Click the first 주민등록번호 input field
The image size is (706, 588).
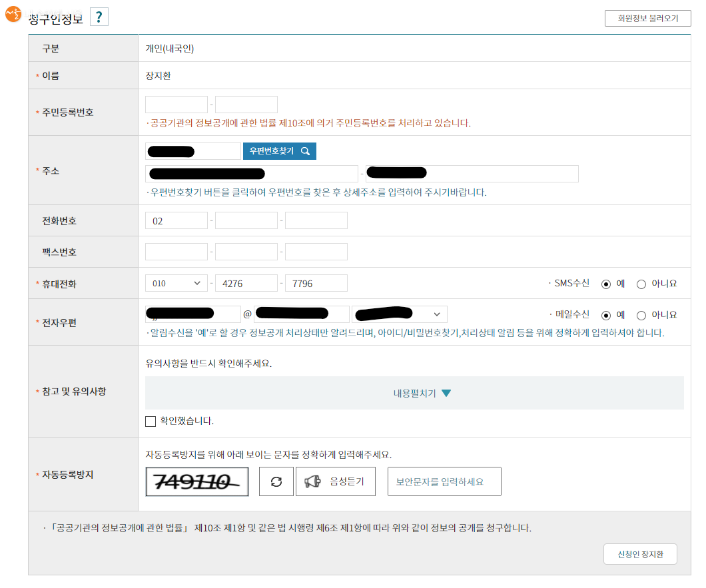coord(176,105)
